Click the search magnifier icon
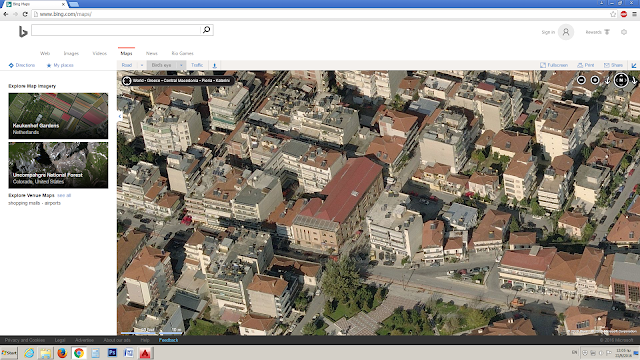Screen dimensions: 640x360 click(x=207, y=30)
